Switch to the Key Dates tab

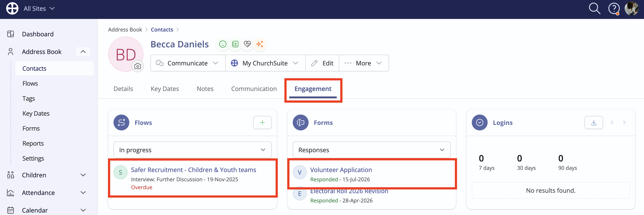click(165, 89)
